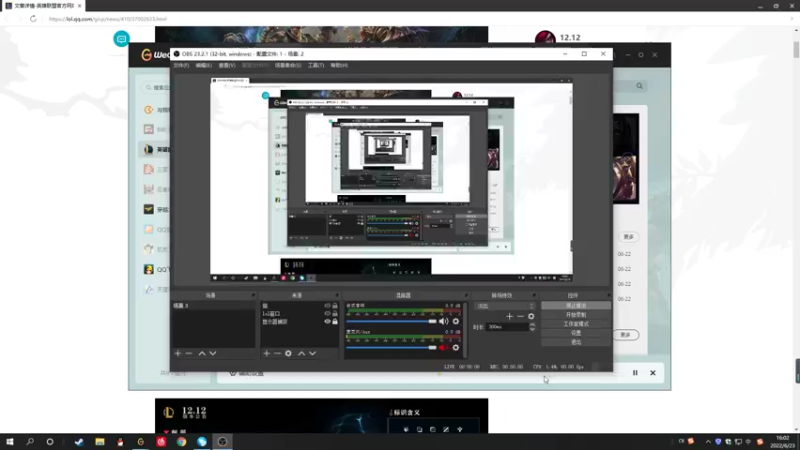The height and width of the screenshot is (450, 800).
Task: Toggle visibility of the first source in the list
Action: point(327,306)
